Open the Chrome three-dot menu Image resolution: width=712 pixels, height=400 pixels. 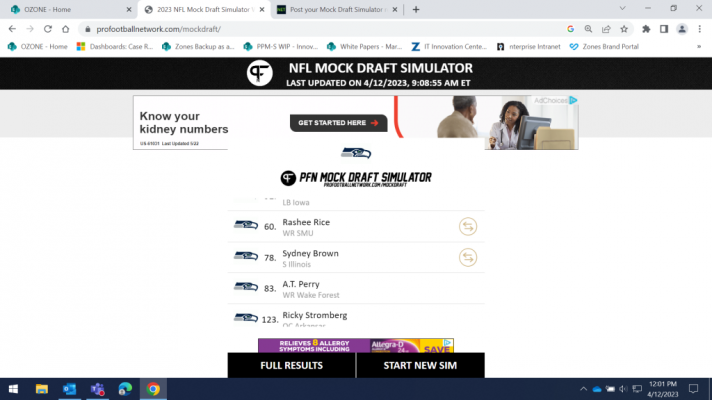[700, 29]
